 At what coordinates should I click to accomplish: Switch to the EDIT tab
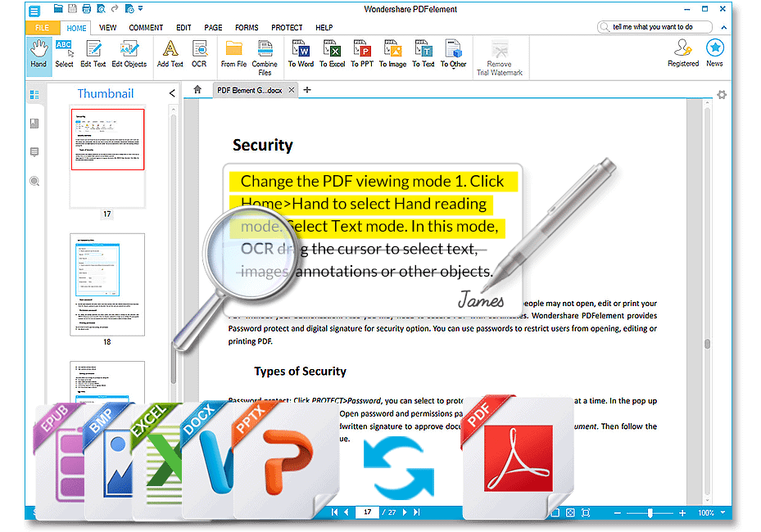(x=183, y=28)
